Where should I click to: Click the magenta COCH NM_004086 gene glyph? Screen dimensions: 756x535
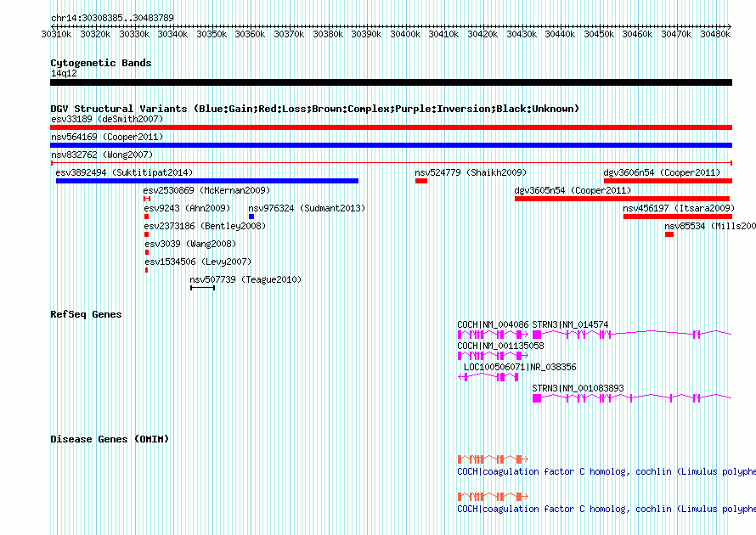pos(493,335)
